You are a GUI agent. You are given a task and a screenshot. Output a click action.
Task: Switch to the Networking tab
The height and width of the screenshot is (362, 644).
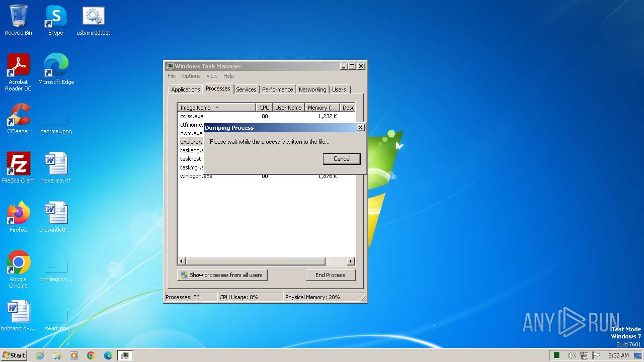click(312, 89)
